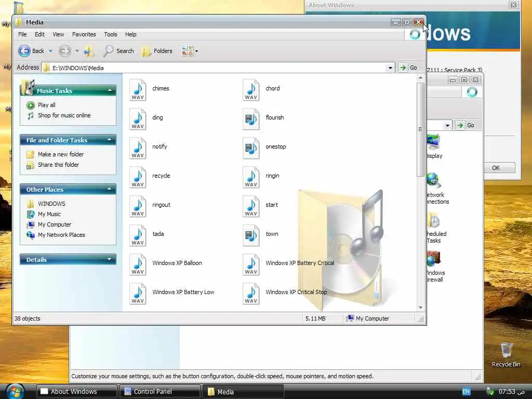The height and width of the screenshot is (399, 532).
Task: Click the vertical scrollbar thumb in Media
Action: coord(420,129)
